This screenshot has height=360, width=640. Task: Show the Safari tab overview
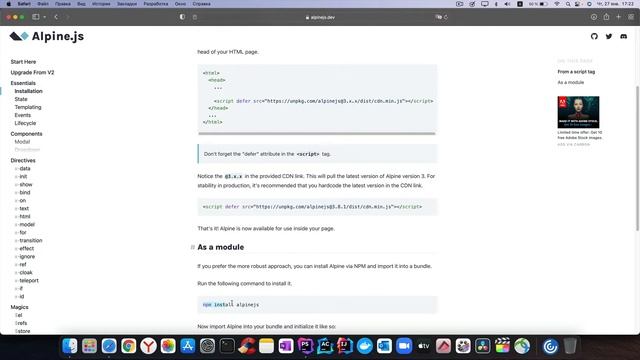click(631, 17)
